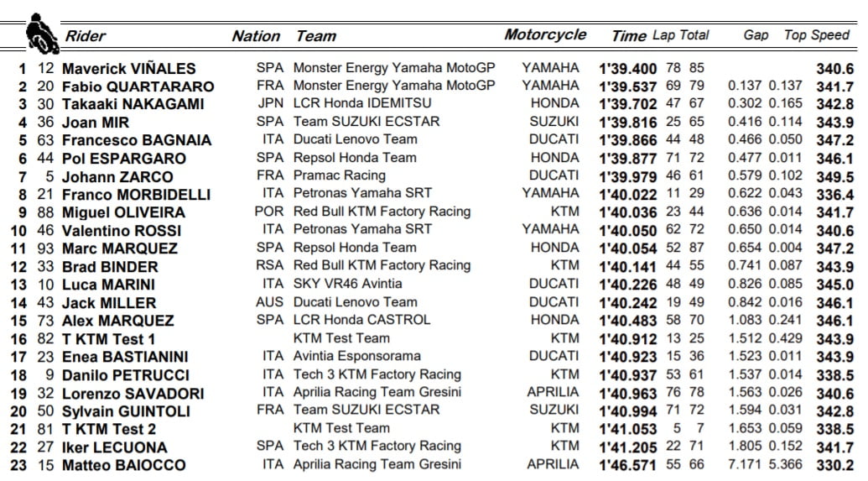Select the Gap column header

(756, 35)
